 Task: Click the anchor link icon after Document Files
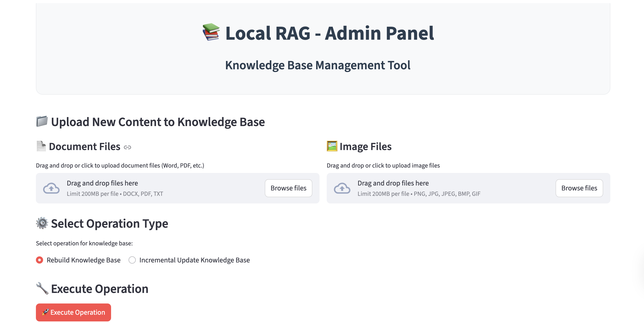[x=127, y=147]
